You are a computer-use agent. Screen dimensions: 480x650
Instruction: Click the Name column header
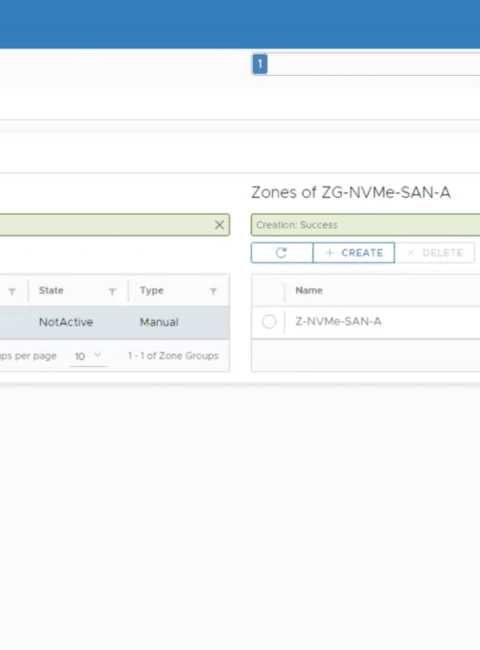tap(309, 291)
